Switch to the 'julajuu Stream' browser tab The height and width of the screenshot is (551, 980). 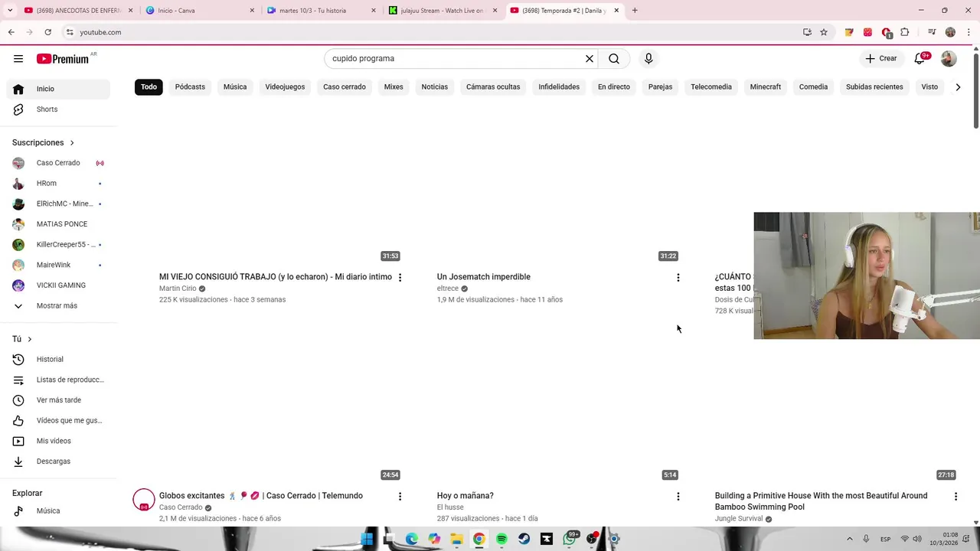(x=442, y=11)
